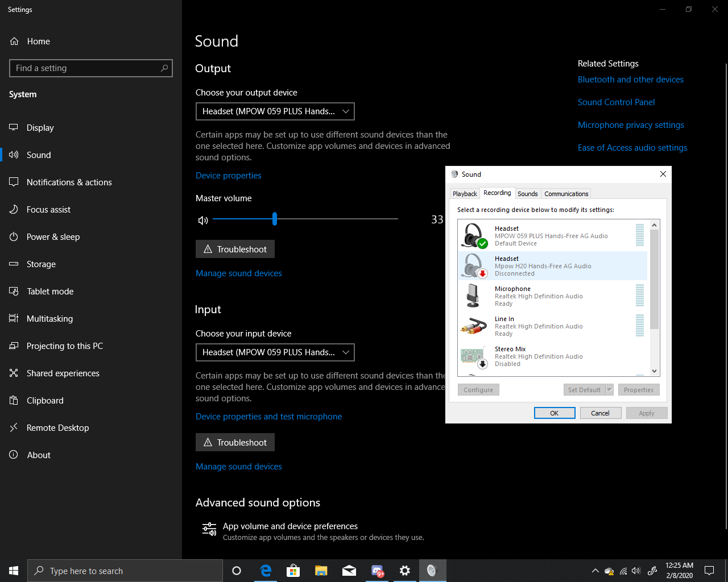Select Line In recording device
Viewport: 728px width, 582px height.
[x=552, y=326]
